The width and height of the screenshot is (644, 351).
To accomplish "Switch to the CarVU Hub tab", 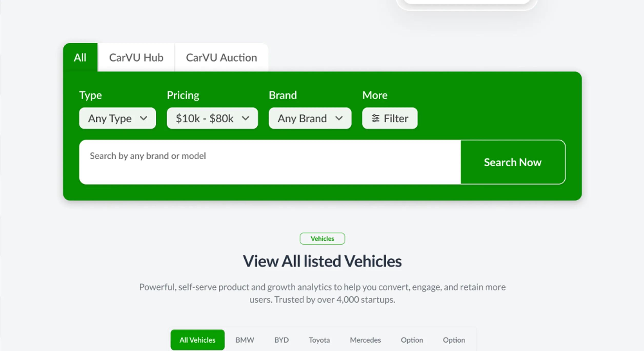I will pyautogui.click(x=136, y=57).
